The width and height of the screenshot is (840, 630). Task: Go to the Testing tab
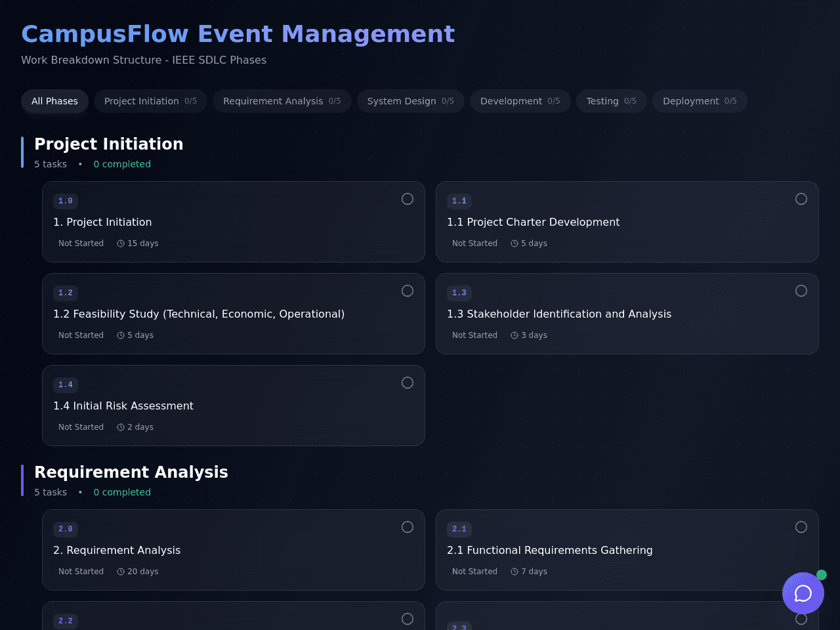click(612, 101)
